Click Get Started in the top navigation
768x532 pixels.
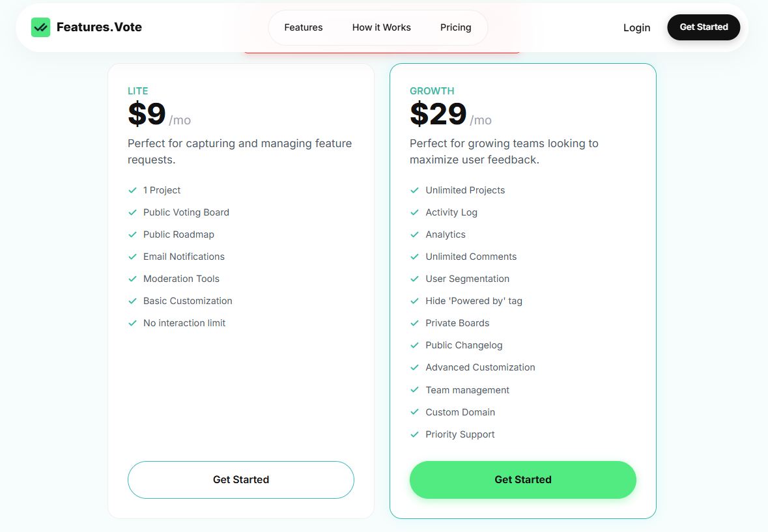click(x=704, y=27)
